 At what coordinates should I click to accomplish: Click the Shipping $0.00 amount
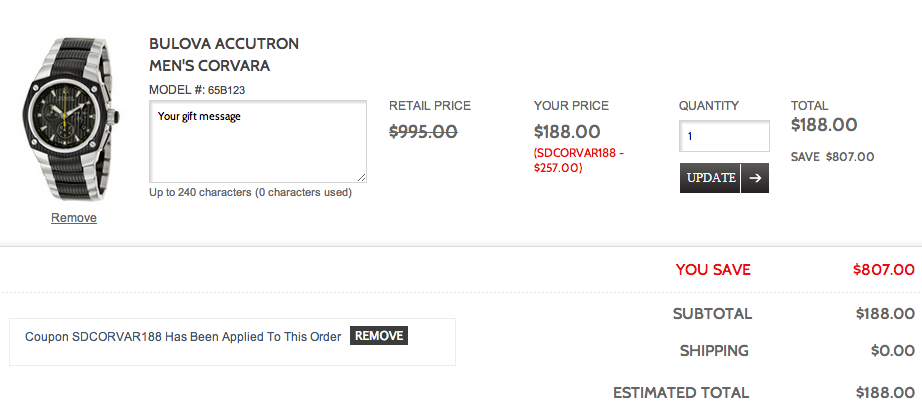[892, 350]
